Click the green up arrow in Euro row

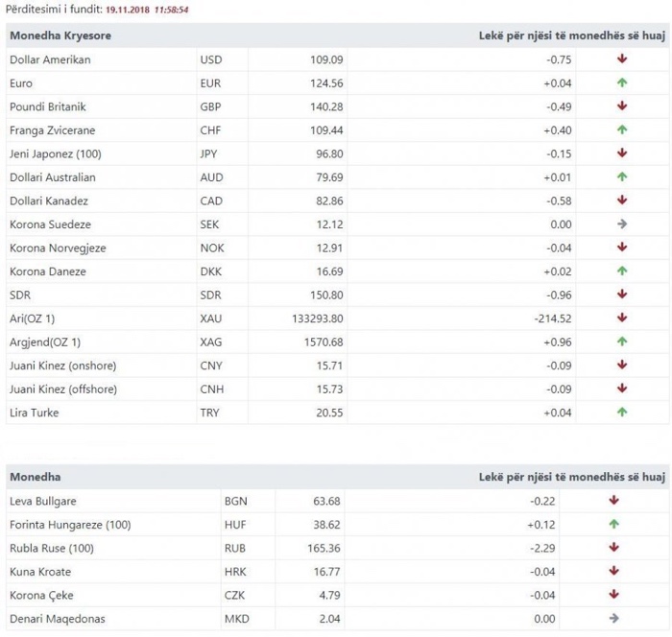pos(622,83)
